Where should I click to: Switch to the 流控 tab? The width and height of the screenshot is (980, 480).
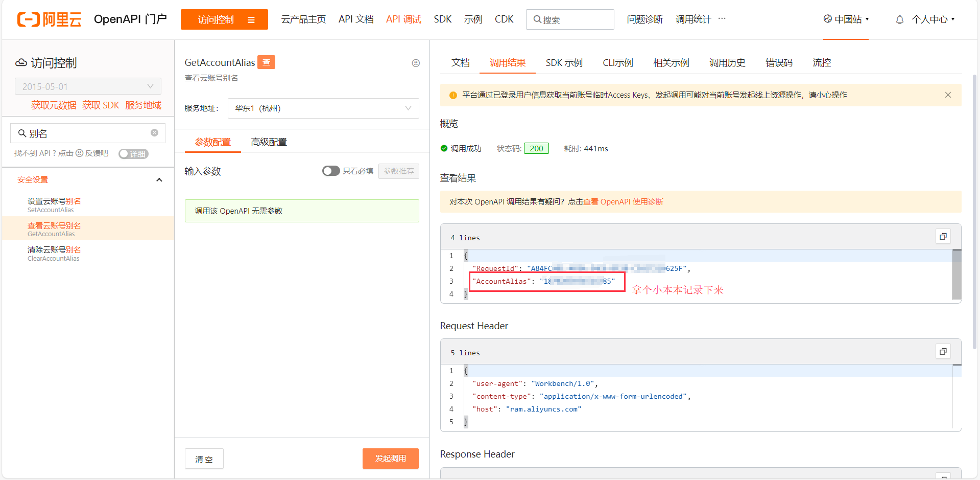[x=822, y=63]
